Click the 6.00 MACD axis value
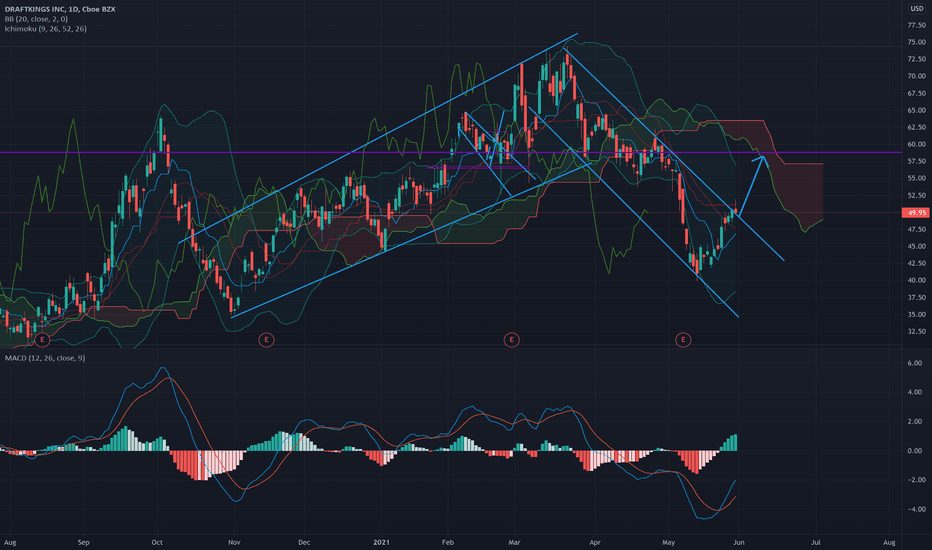This screenshot has height=550, width=932. (x=915, y=363)
